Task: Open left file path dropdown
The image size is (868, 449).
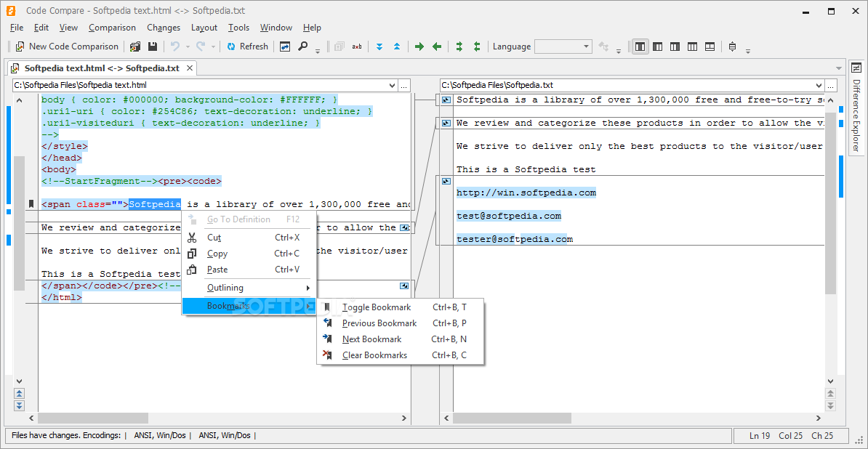Action: coord(393,85)
